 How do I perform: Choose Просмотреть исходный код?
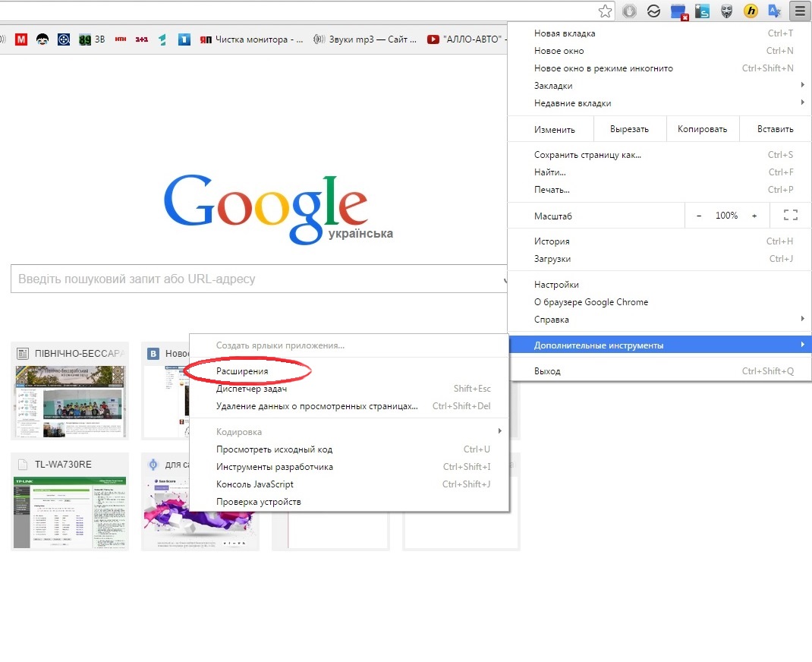[x=349, y=449]
